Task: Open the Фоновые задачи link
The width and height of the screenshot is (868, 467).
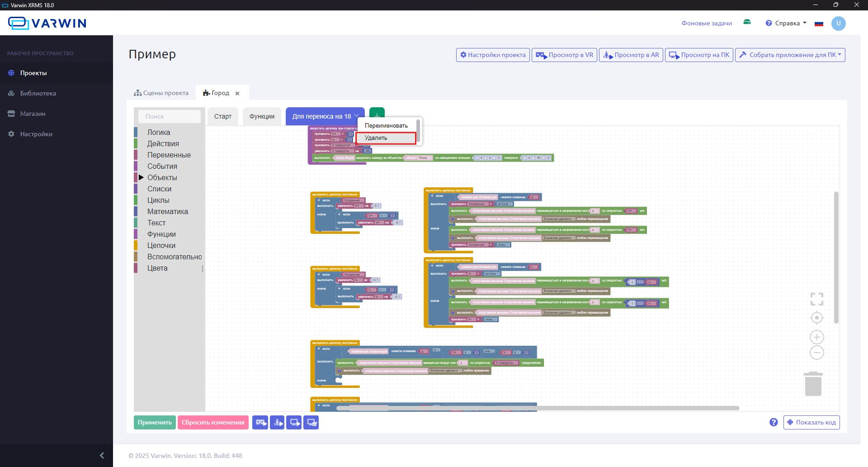Action: click(x=707, y=23)
